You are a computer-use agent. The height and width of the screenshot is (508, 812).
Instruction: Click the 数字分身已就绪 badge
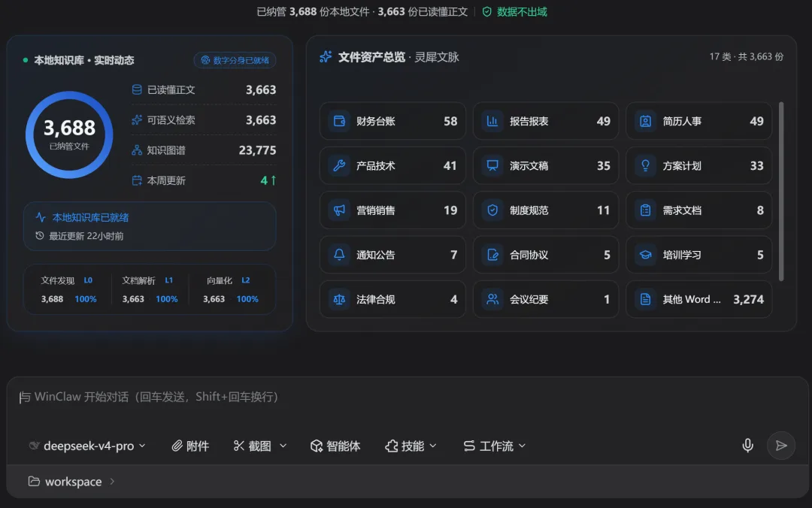click(235, 60)
